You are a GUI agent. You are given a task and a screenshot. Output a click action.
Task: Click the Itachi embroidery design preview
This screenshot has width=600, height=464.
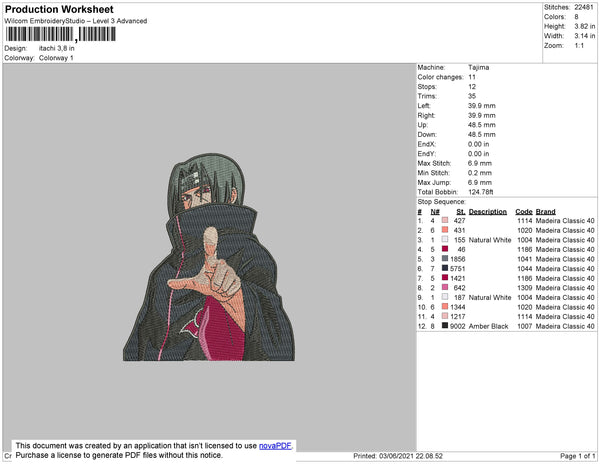coord(209,257)
